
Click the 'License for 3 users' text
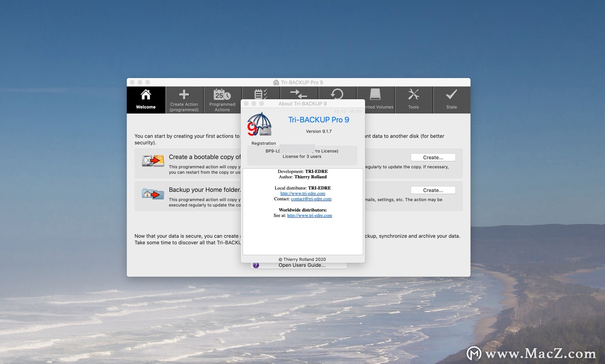coord(302,156)
